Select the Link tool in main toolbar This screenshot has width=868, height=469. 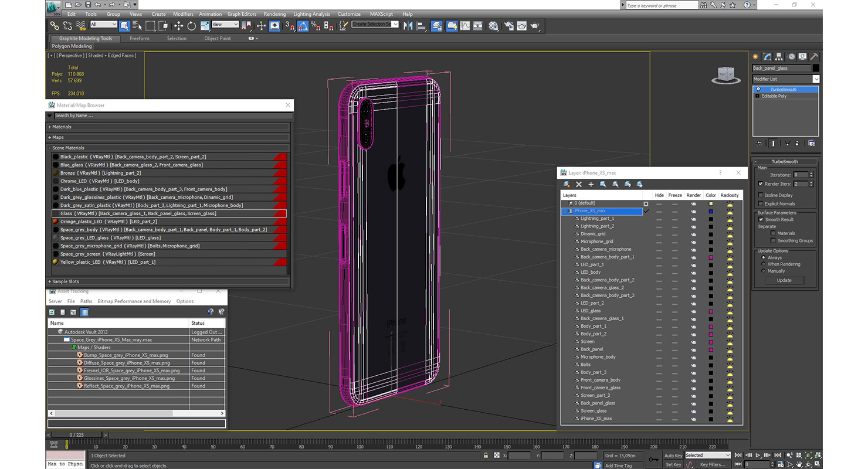pyautogui.click(x=54, y=25)
